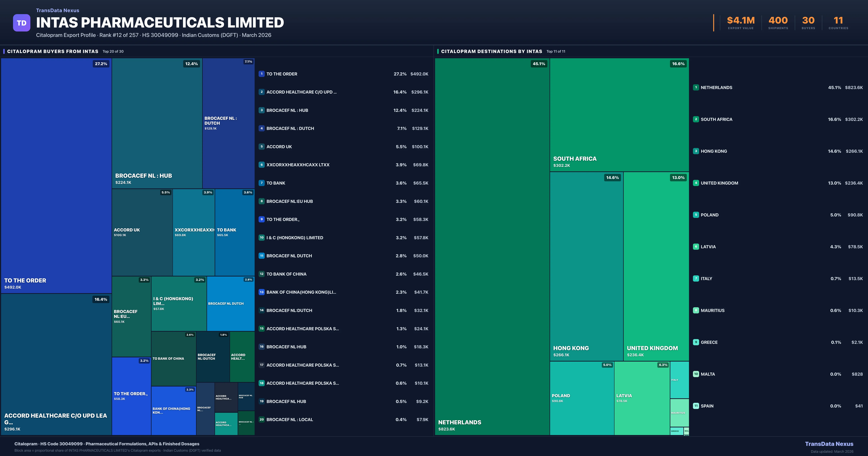Image resolution: width=868 pixels, height=456 pixels.
Task: Click the BROCACEF NL : HUB treemap tile
Action: (x=157, y=123)
